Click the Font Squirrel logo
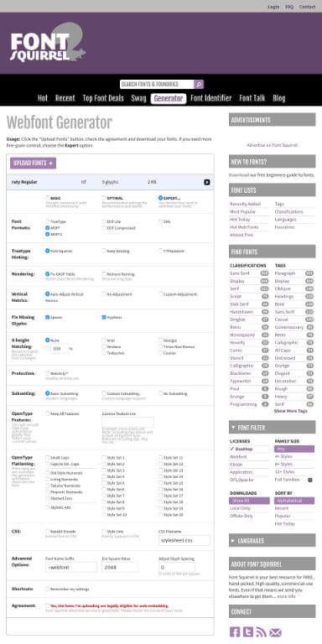Image resolution: width=322 pixels, height=644 pixels. pyautogui.click(x=48, y=43)
